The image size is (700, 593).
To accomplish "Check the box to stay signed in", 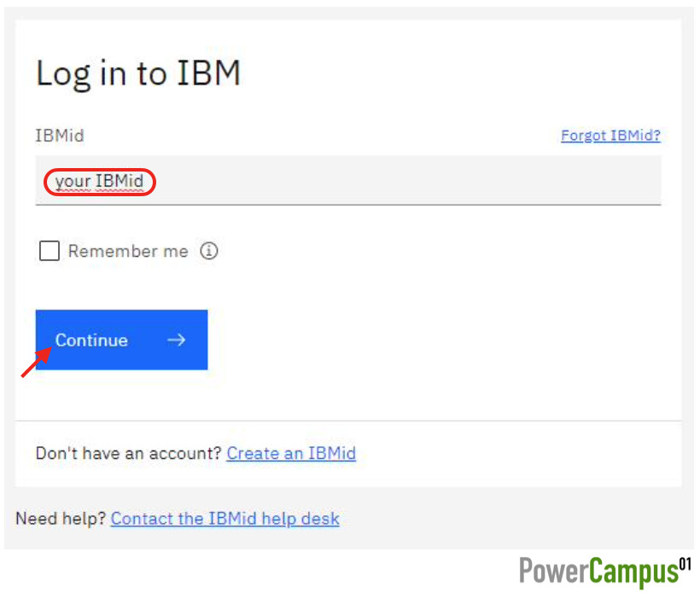I will click(50, 251).
